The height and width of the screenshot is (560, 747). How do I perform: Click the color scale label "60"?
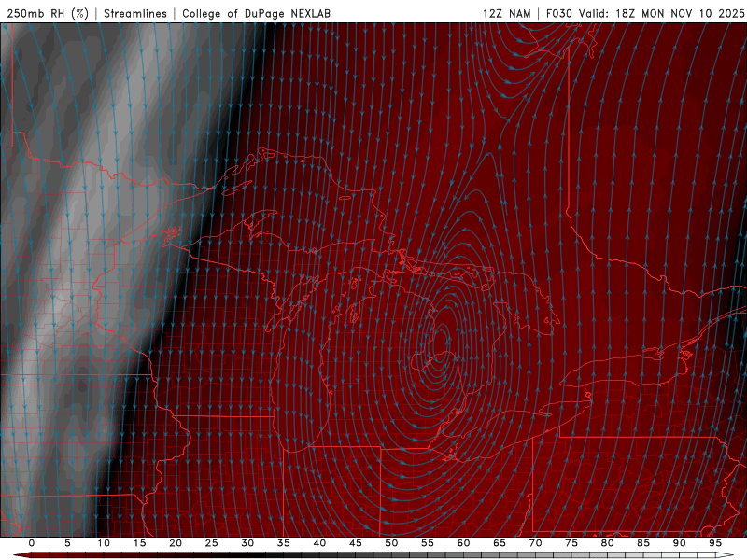463,543
